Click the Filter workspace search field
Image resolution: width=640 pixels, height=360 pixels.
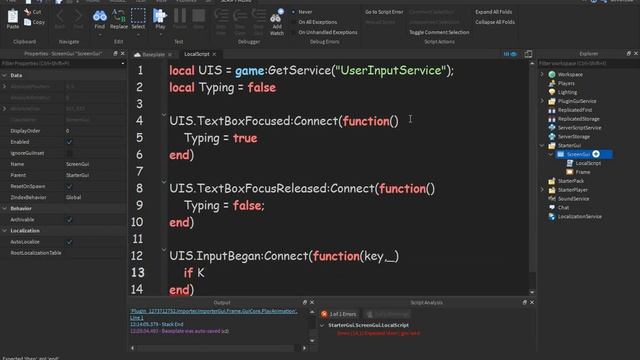(x=588, y=63)
